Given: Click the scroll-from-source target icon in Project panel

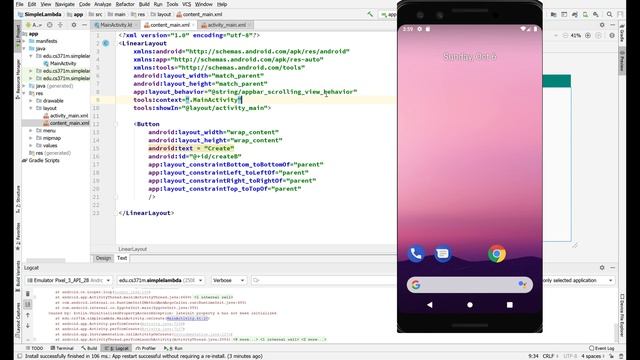Looking at the screenshot, I should tap(50, 25).
